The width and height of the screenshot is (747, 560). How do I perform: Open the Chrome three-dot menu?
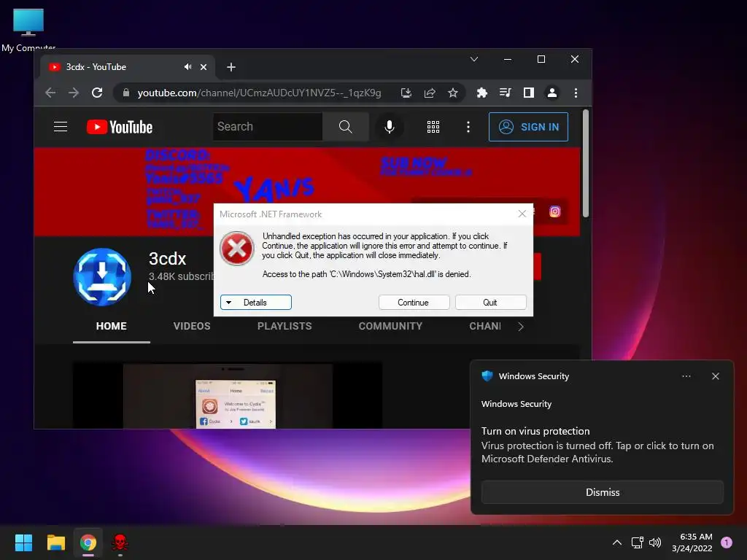coord(576,93)
